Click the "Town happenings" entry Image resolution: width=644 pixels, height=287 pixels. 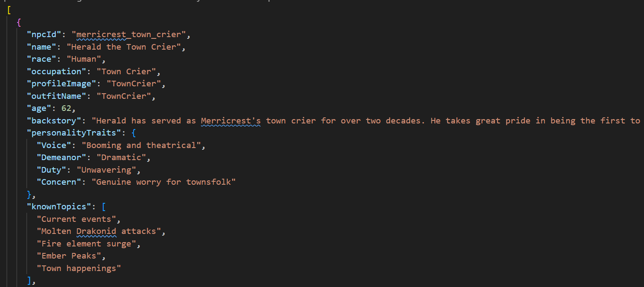tap(79, 268)
